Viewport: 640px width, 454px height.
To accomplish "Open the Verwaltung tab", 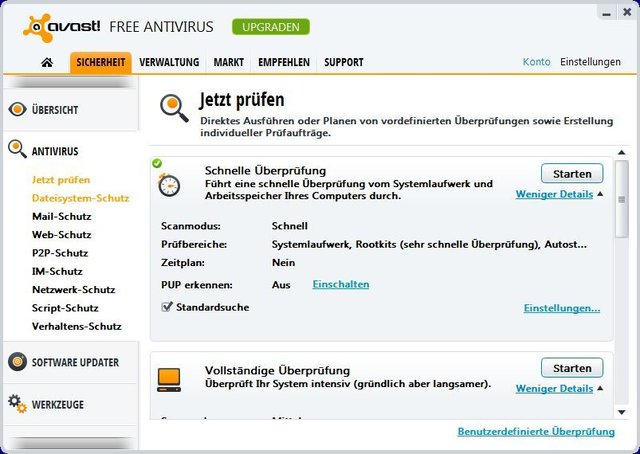I will (x=169, y=62).
